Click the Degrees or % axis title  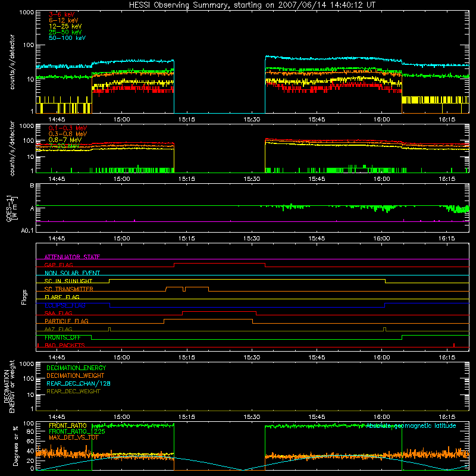(15, 446)
